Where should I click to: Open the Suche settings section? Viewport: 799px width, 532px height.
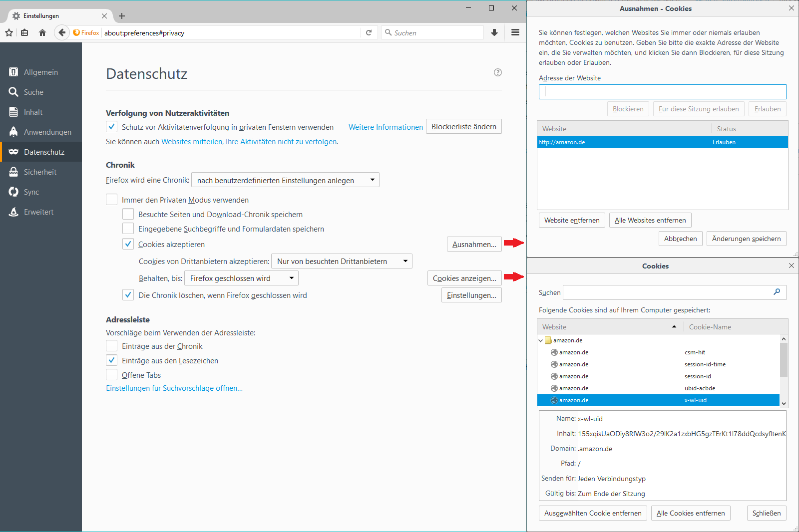coord(41,92)
